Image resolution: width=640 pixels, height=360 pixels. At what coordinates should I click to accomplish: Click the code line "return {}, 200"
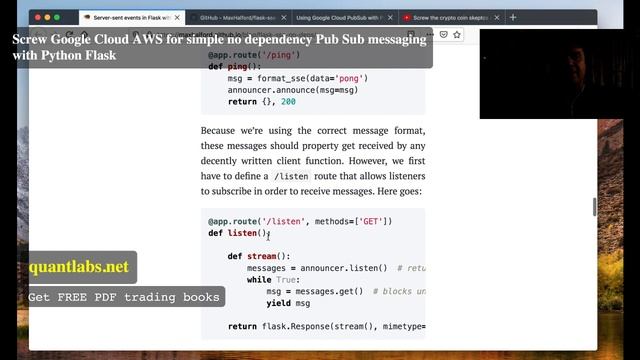[x=262, y=102]
